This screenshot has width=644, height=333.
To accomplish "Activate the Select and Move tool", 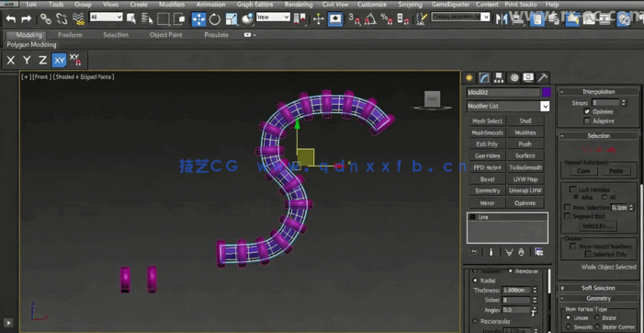I will (198, 19).
